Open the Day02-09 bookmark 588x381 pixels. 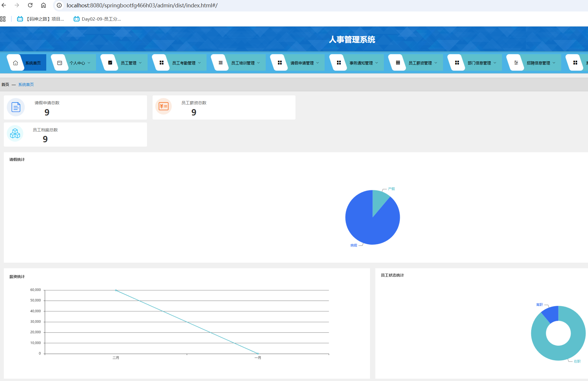pos(97,19)
